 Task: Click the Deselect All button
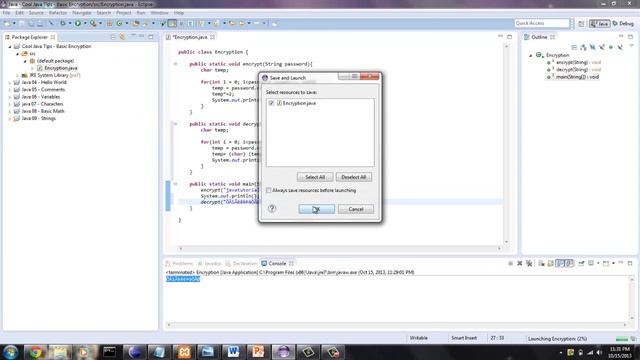point(353,177)
